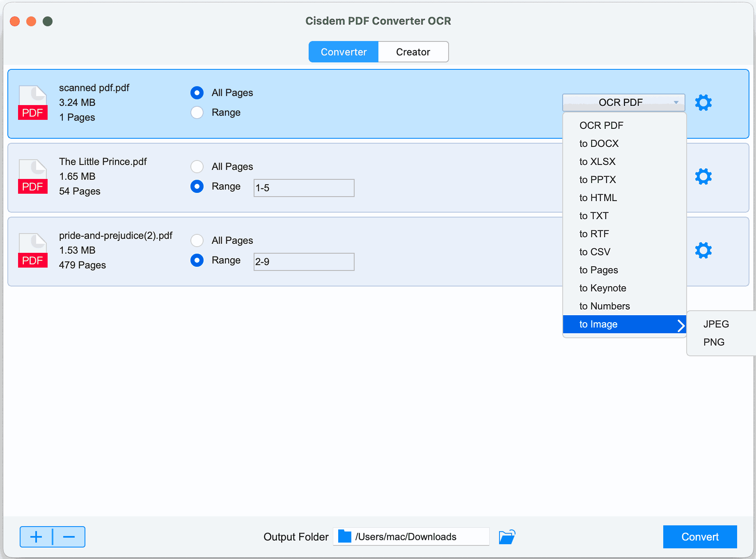756x559 pixels.
Task: Click the 479 Pages label
Action: (x=82, y=265)
